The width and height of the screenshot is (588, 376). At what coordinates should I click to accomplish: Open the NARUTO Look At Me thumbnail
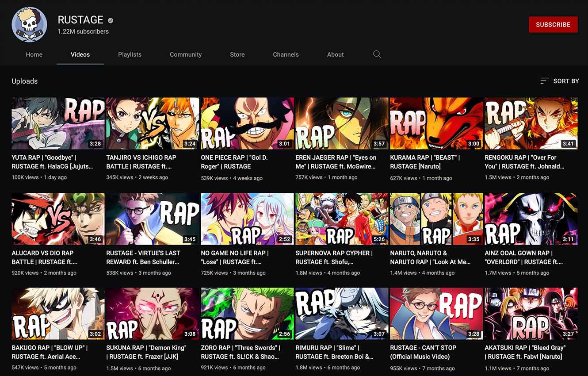click(436, 219)
